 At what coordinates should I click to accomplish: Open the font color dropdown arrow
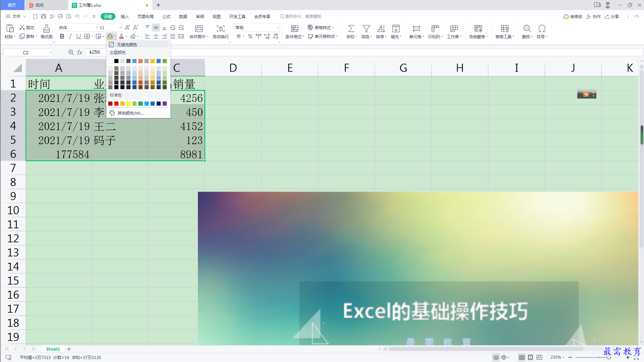[126, 36]
